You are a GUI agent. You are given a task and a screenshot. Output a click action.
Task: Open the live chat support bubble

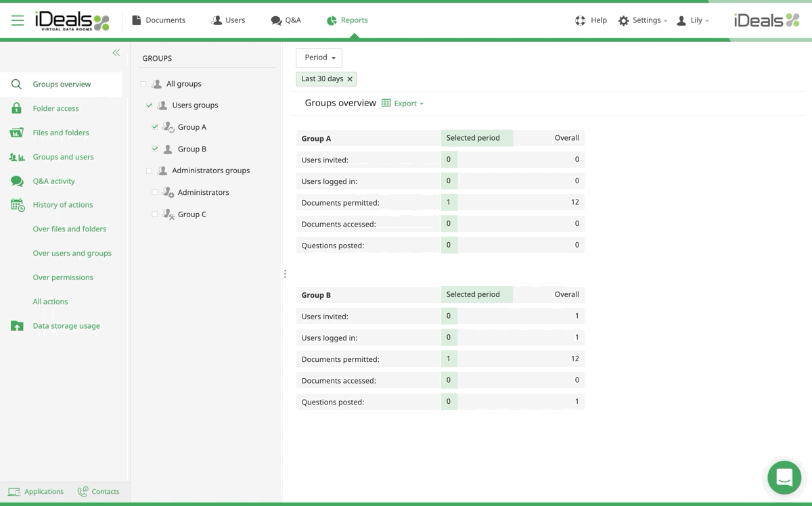pos(784,477)
